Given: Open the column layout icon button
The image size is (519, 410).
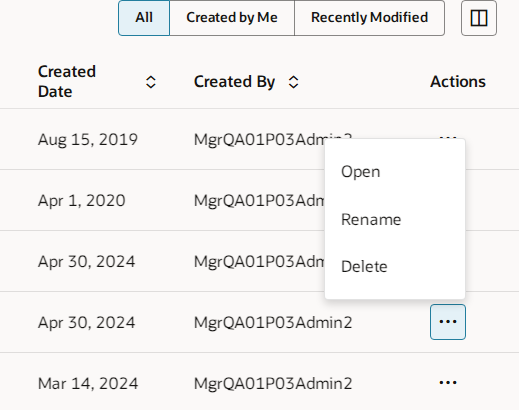Looking at the screenshot, I should pyautogui.click(x=479, y=18).
